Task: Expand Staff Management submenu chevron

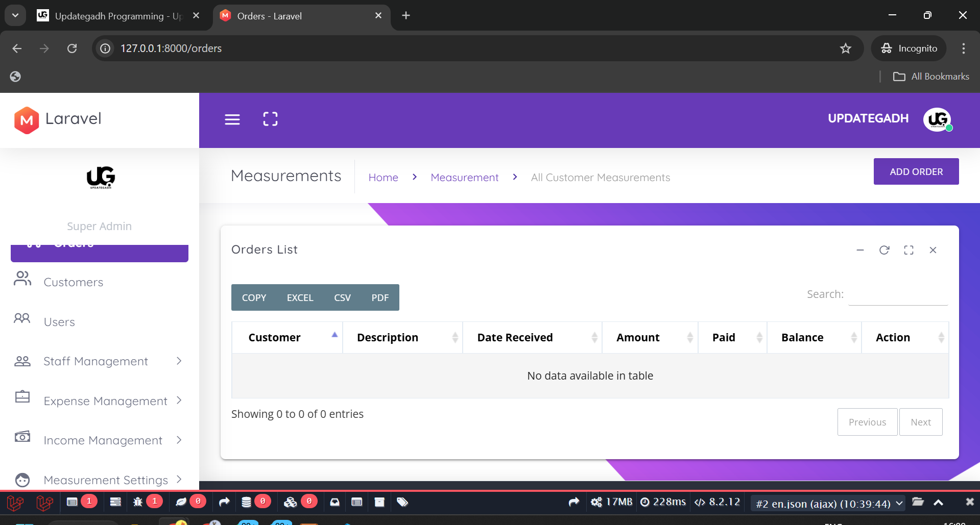Action: point(179,361)
